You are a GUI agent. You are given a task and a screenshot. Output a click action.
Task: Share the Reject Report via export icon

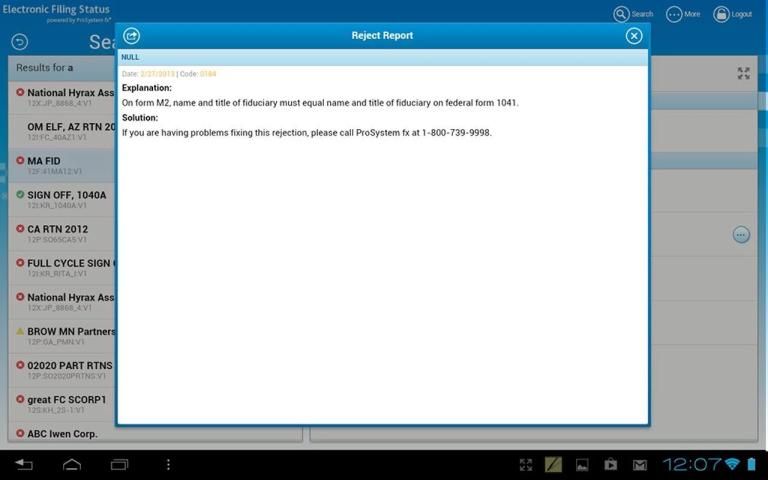point(131,36)
